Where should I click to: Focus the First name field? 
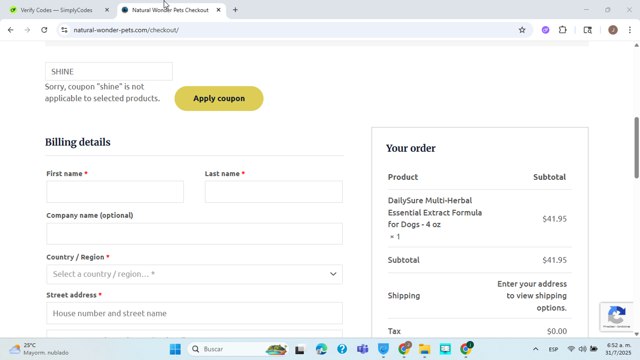click(x=115, y=191)
